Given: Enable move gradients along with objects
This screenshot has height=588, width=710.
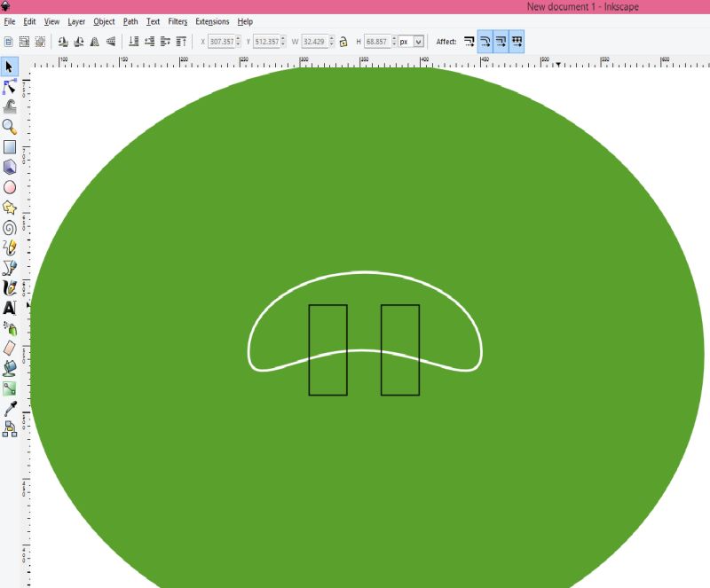Looking at the screenshot, I should (x=499, y=41).
